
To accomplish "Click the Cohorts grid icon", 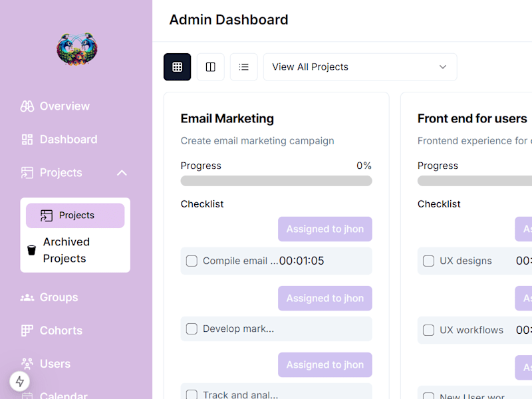I will click(x=27, y=331).
